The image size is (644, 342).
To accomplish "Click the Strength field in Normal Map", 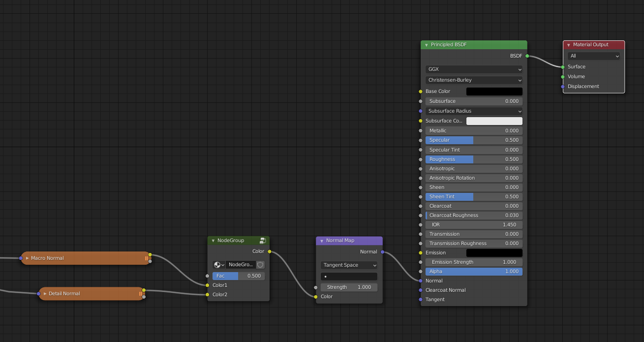I will [x=349, y=287].
